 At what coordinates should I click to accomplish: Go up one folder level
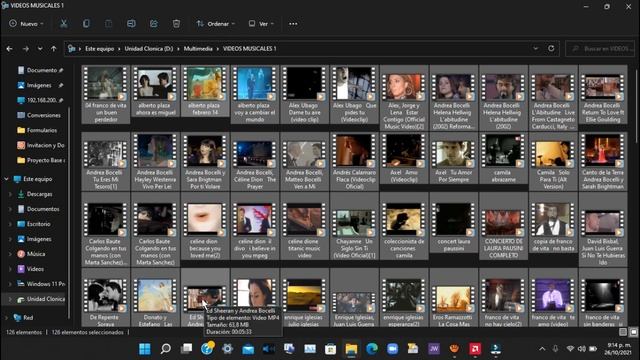[x=53, y=49]
